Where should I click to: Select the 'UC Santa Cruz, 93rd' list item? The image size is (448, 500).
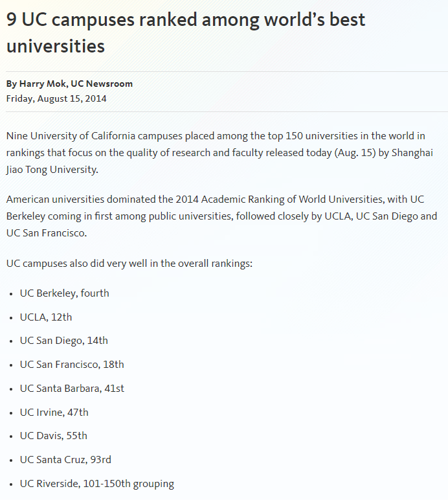65,459
